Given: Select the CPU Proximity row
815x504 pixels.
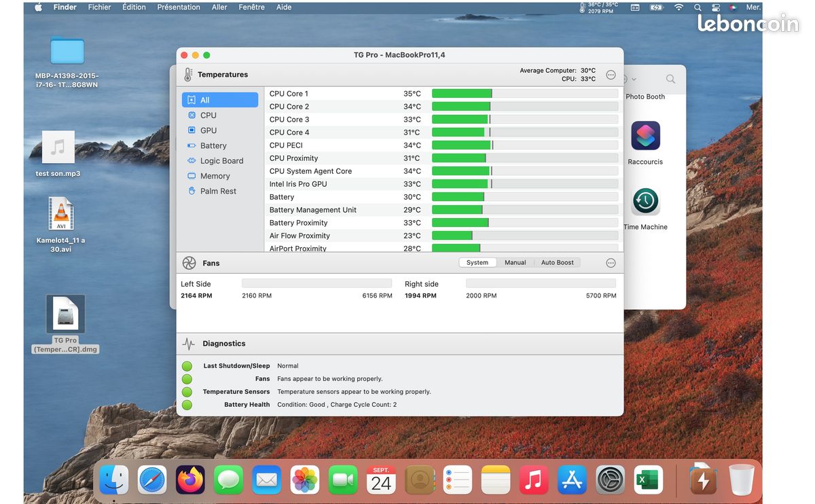Looking at the screenshot, I should pyautogui.click(x=443, y=158).
